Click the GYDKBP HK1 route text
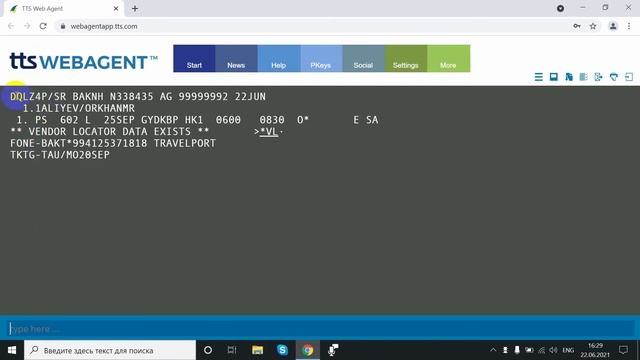 point(172,120)
